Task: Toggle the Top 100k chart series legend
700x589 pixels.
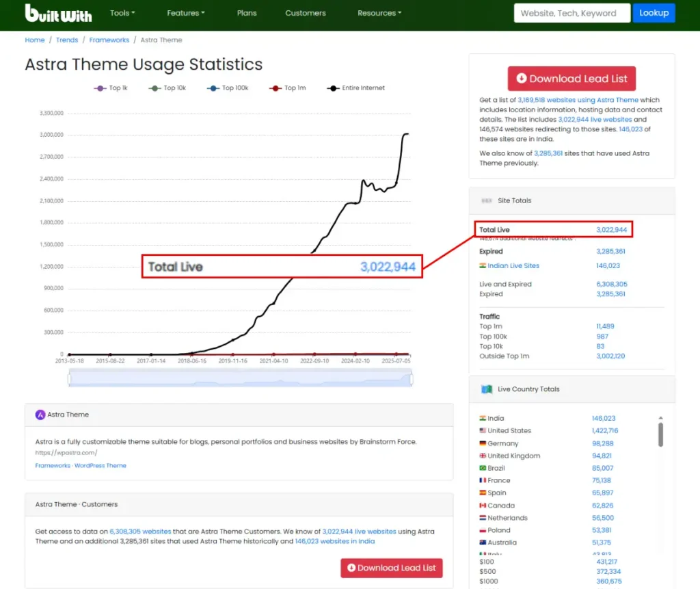Action: [x=226, y=88]
